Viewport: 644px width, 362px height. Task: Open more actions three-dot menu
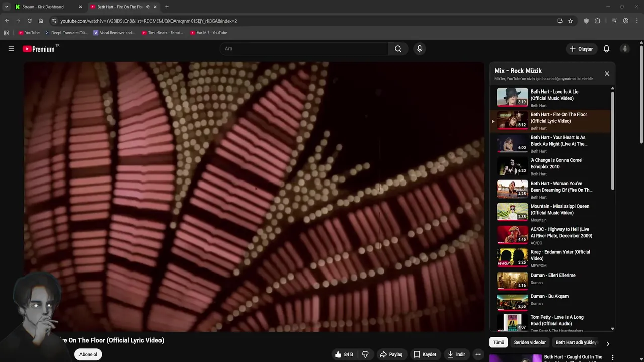coord(478,354)
